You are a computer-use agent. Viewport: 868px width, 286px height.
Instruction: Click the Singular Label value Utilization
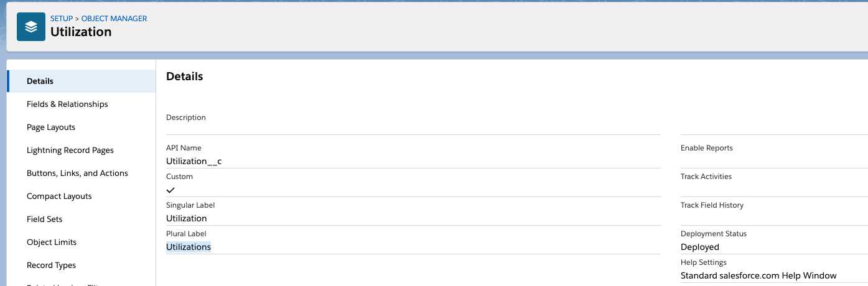[x=187, y=218]
